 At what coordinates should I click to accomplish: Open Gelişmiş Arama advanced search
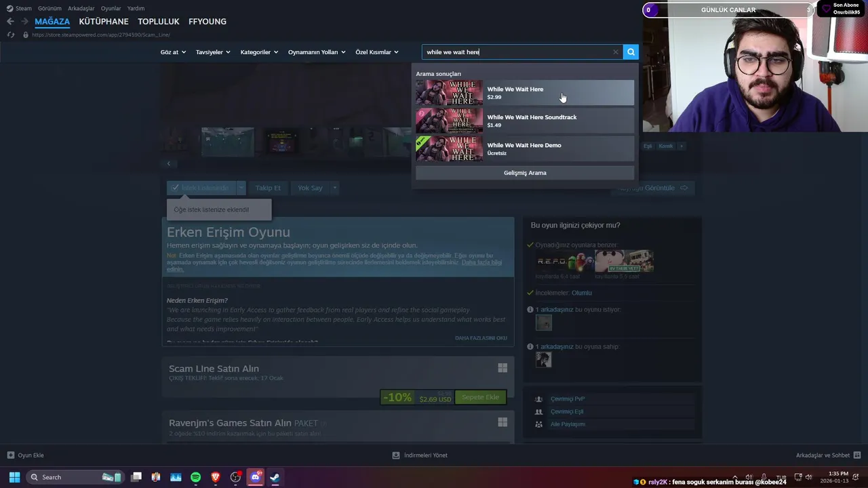[525, 173]
